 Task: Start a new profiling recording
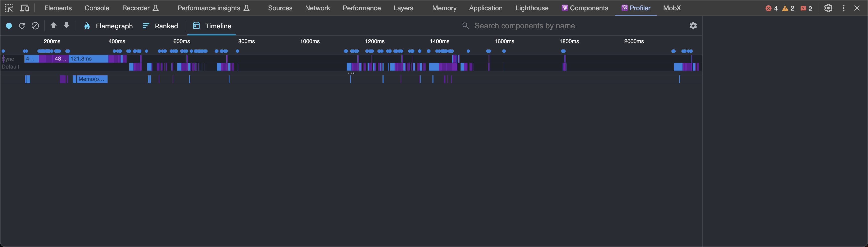(x=9, y=26)
